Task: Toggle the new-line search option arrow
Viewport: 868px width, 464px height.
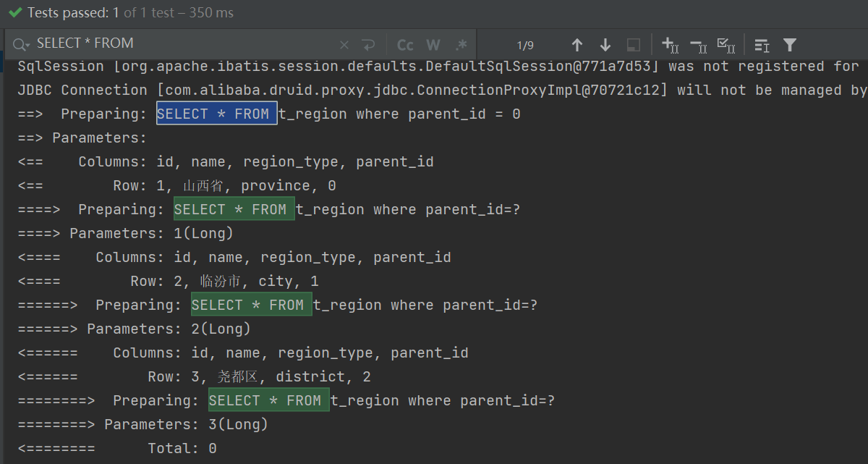Action: [x=368, y=44]
